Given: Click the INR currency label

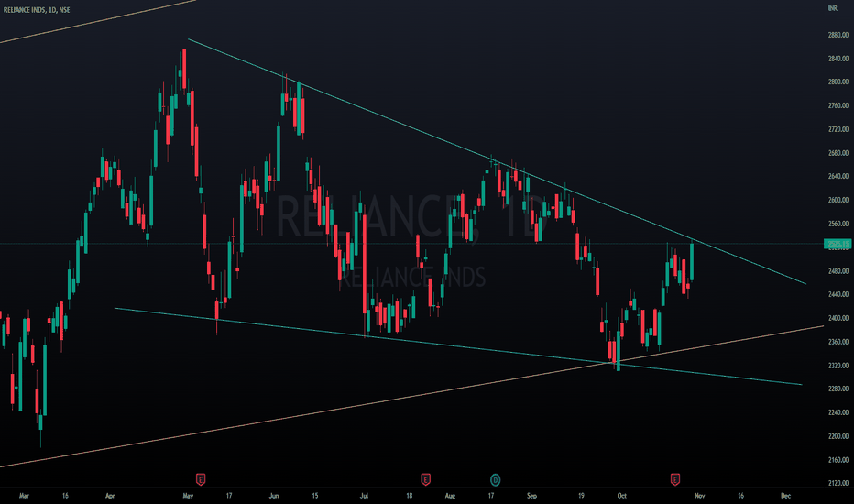Looking at the screenshot, I should [832, 8].
